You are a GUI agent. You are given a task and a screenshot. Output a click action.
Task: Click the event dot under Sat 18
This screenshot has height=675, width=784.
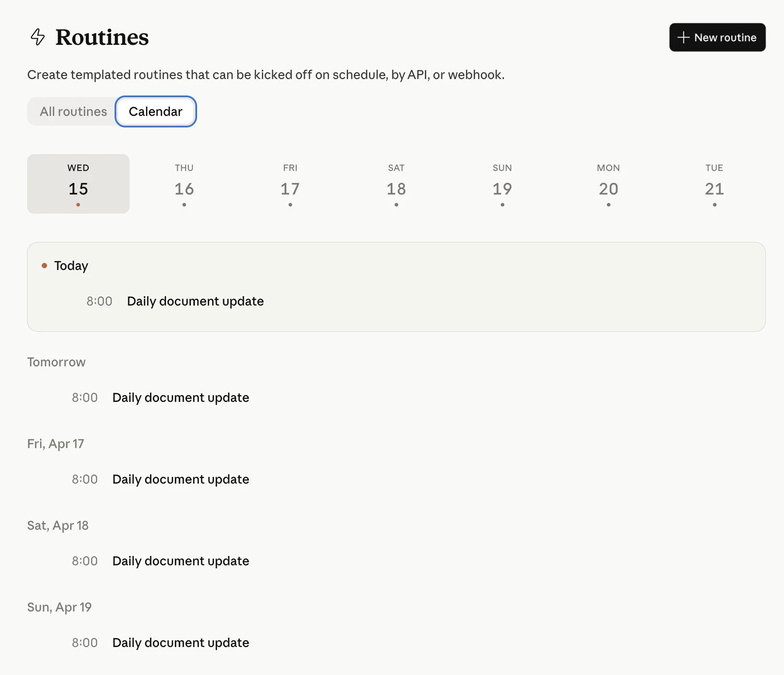coord(396,205)
